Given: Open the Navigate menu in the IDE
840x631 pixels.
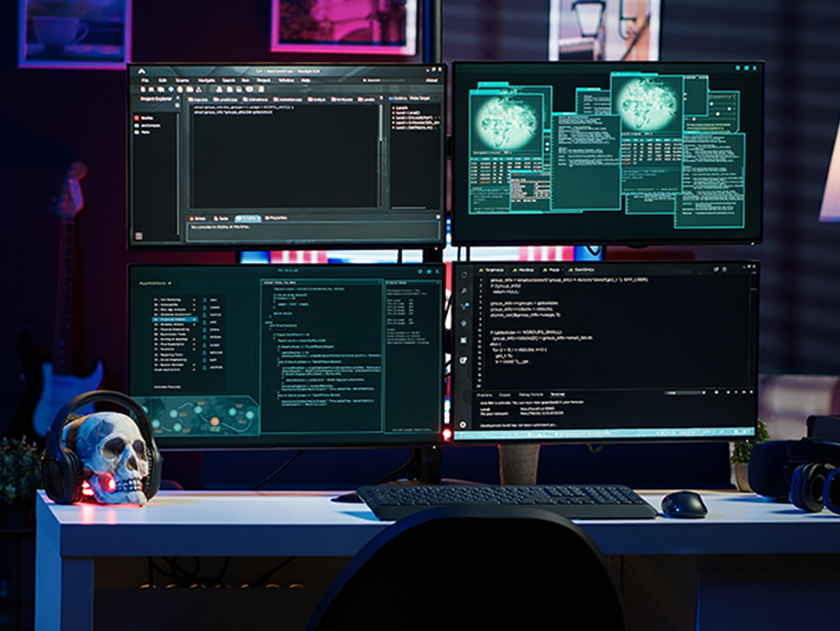Looking at the screenshot, I should click(207, 80).
